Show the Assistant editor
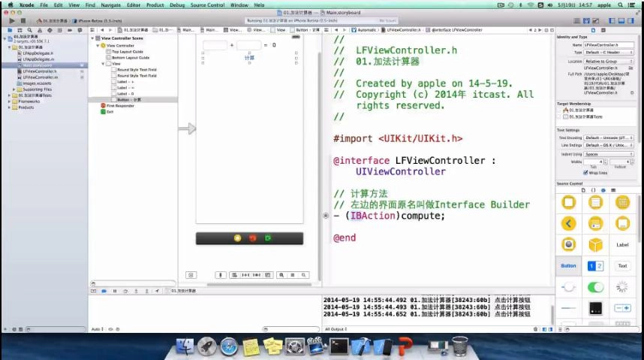The width and height of the screenshot is (644, 360). [x=586, y=20]
